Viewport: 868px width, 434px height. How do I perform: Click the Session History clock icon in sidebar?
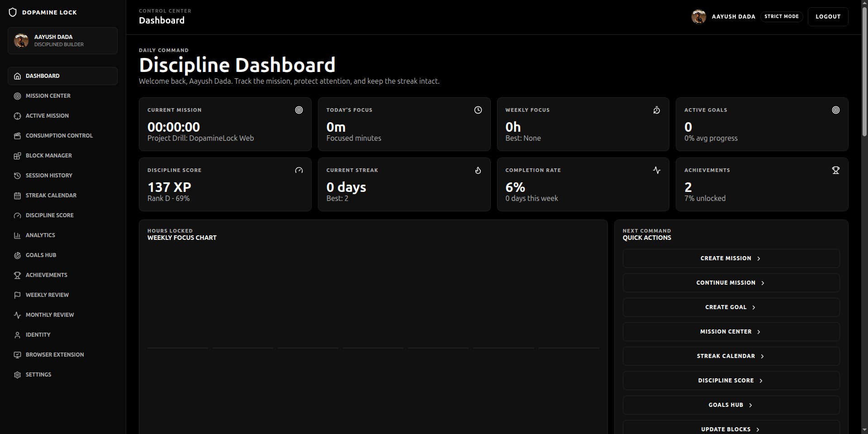coord(17,176)
